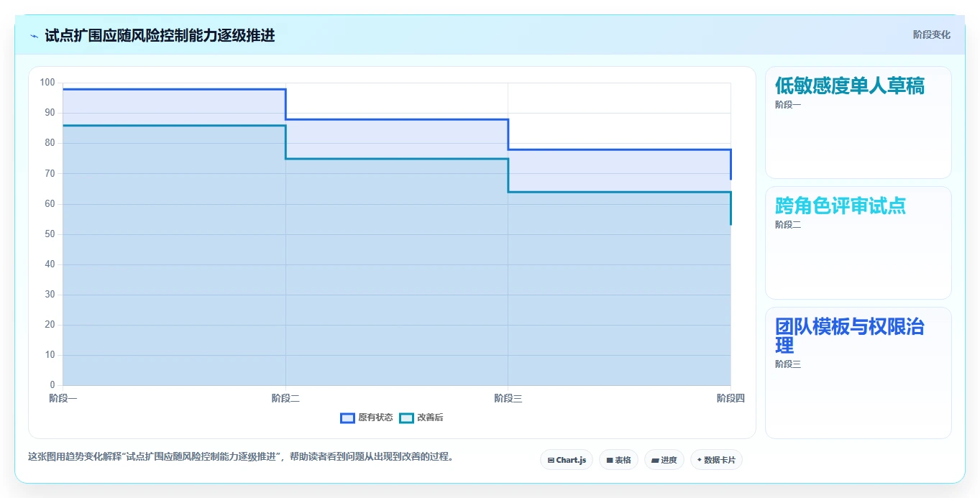The image size is (980, 498).
Task: Click the 阶段一 subtitle under 低敏感度单人草稿
Action: point(788,105)
